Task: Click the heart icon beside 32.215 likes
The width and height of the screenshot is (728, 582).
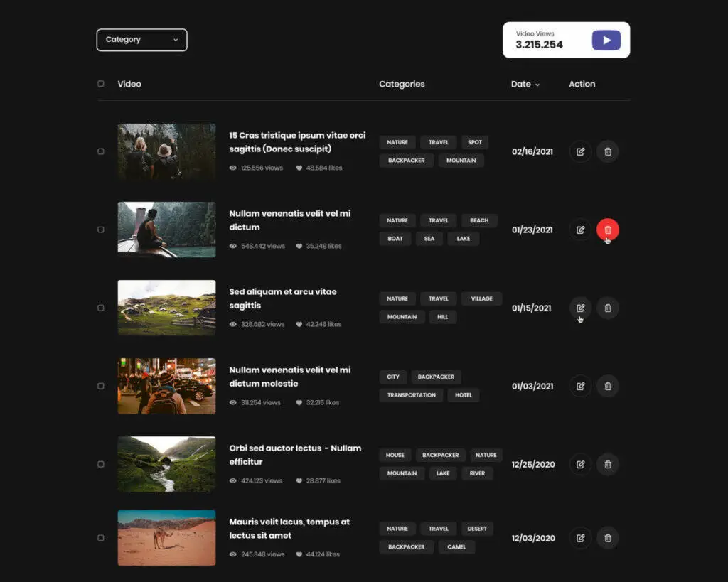Action: 299,402
